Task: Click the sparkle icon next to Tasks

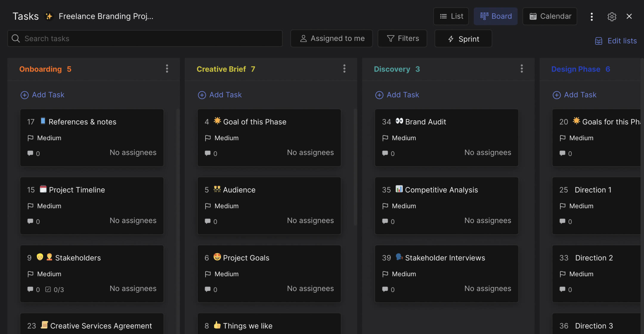Action: pos(49,16)
